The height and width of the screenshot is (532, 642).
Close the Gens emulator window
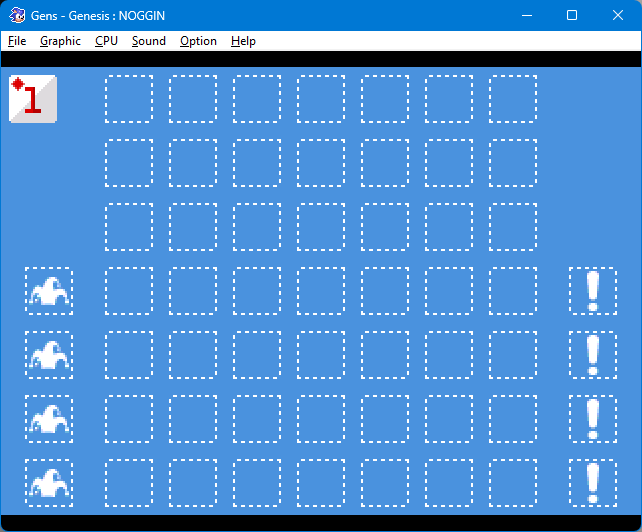pyautogui.click(x=618, y=16)
